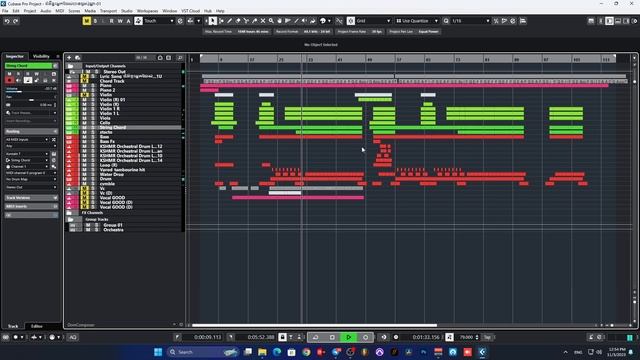Open the Studio menu
The height and width of the screenshot is (360, 640).
127,11
